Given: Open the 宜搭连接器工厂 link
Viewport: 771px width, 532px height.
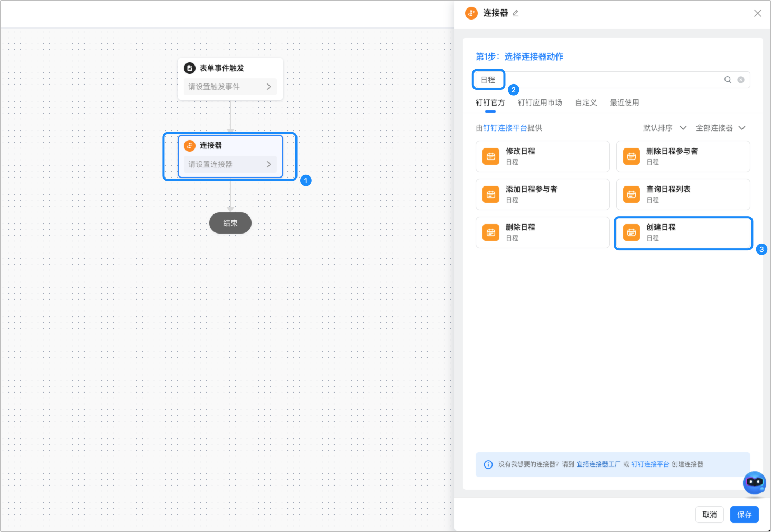Looking at the screenshot, I should (598, 464).
